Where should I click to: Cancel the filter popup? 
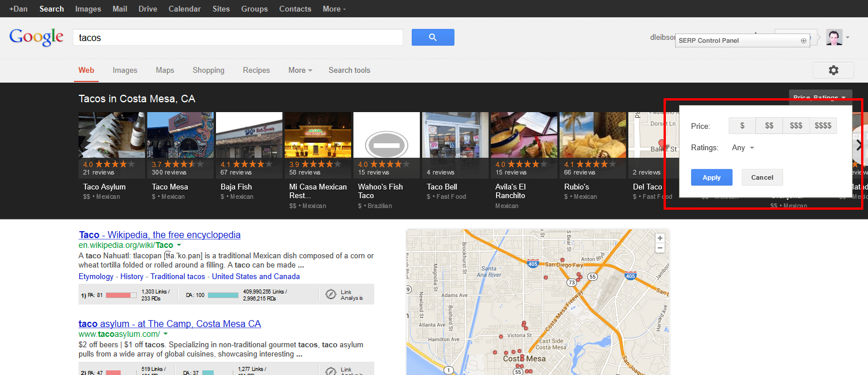[x=762, y=177]
